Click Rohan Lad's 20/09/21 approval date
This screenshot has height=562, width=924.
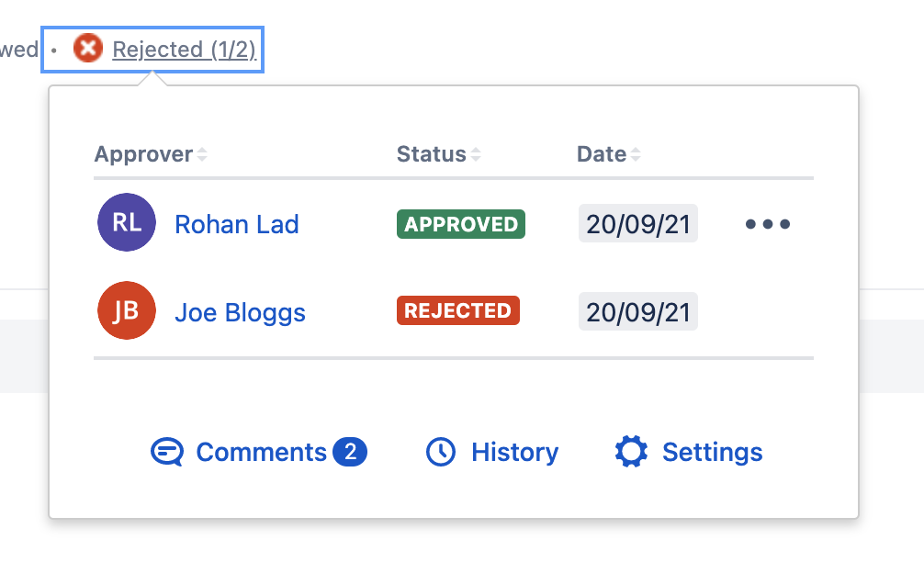coord(638,225)
